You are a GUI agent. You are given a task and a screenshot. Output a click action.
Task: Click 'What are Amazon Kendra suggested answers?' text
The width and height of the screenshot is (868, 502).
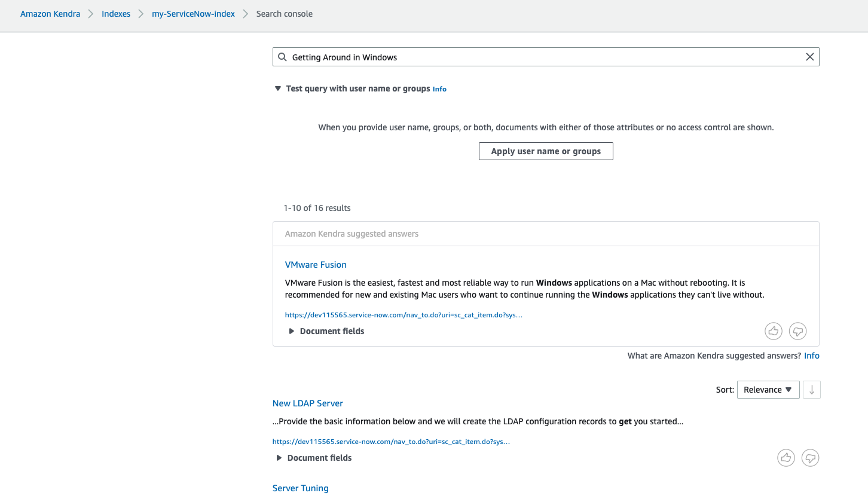(x=714, y=356)
